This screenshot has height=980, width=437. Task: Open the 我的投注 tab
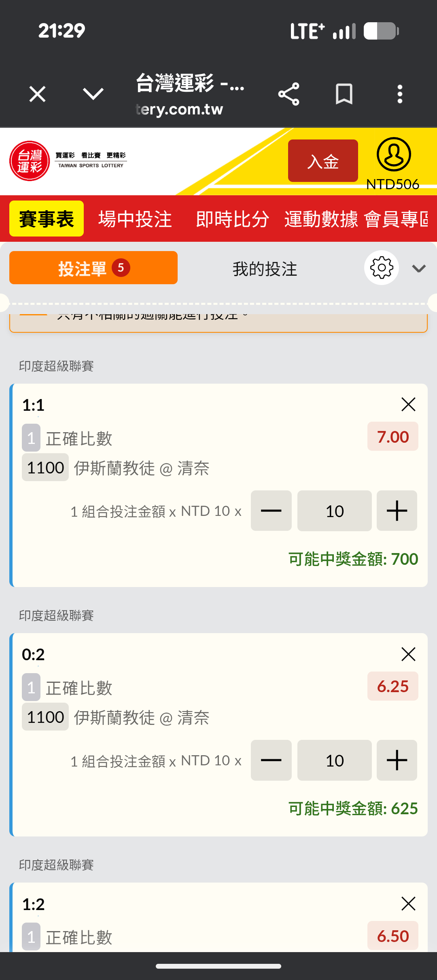[x=265, y=268]
